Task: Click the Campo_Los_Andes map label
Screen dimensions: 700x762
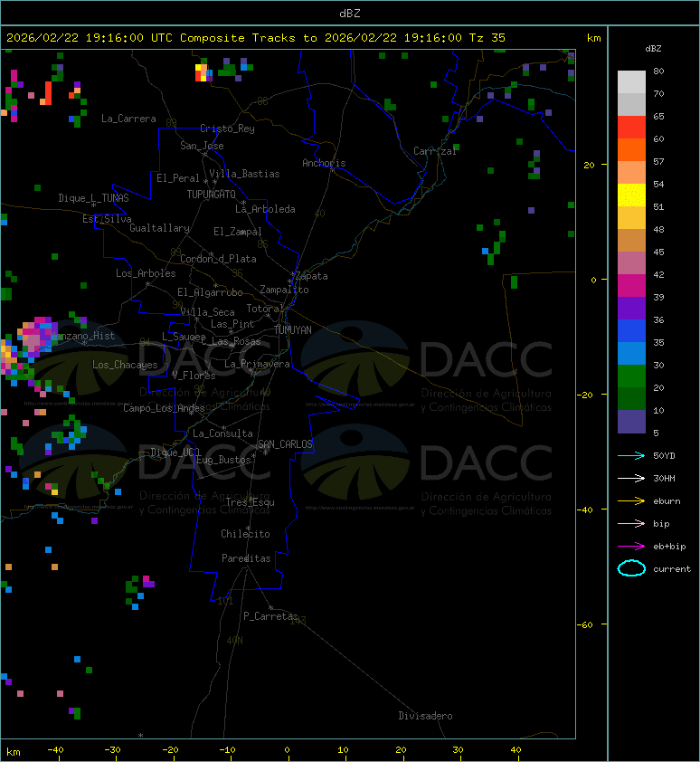Action: (164, 408)
